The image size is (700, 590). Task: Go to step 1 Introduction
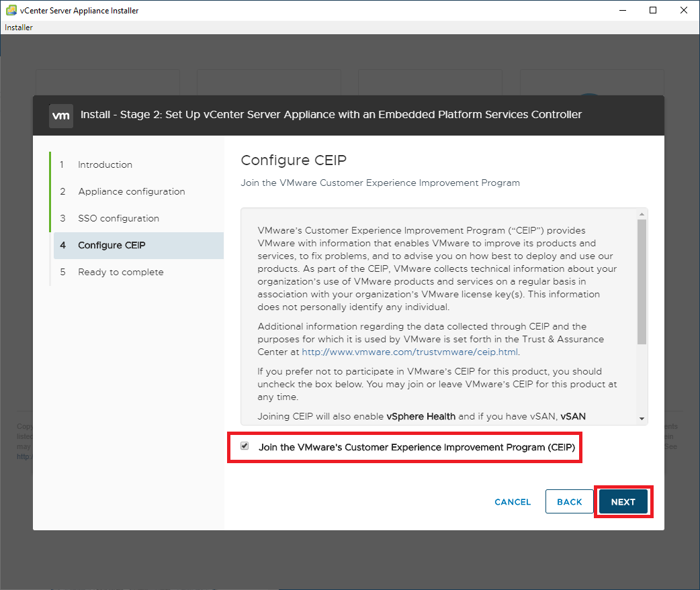(105, 164)
